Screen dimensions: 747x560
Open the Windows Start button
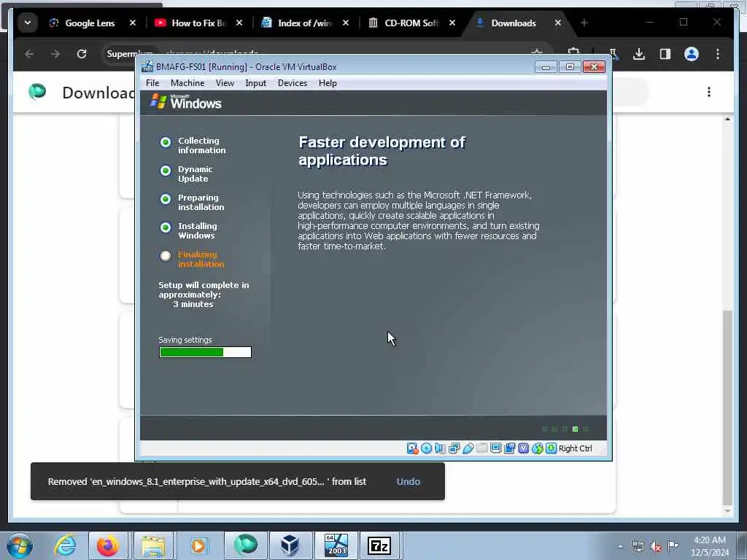coord(20,545)
